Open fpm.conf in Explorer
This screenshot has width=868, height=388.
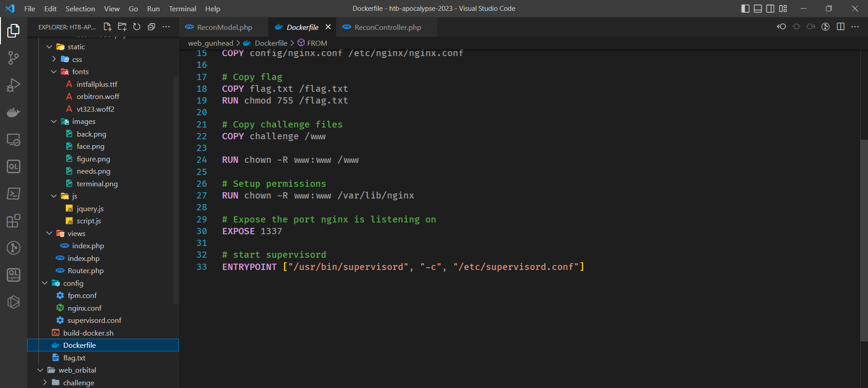click(82, 295)
